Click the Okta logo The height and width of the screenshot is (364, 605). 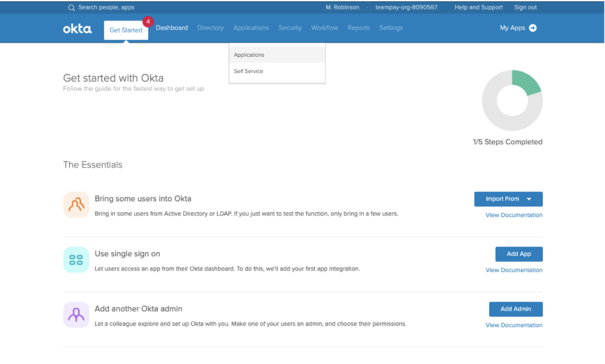click(77, 29)
